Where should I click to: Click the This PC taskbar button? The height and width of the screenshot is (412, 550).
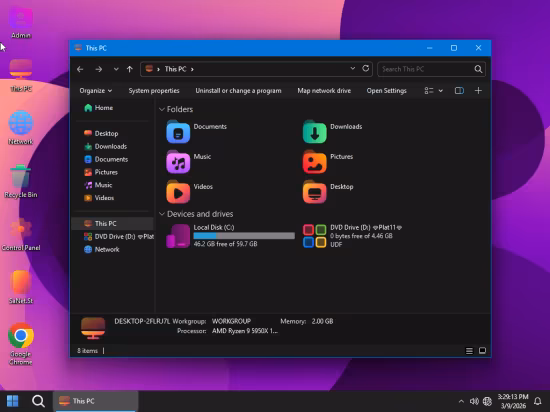coord(95,401)
